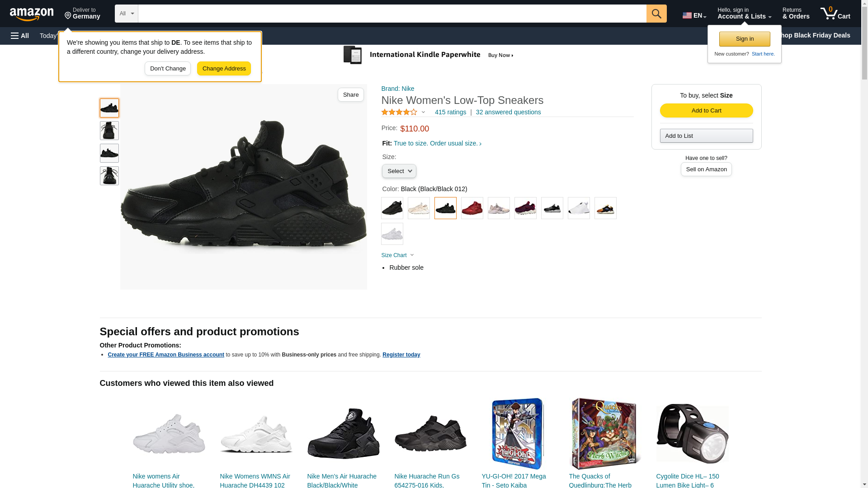Open the 32 answered questions link

tap(508, 112)
